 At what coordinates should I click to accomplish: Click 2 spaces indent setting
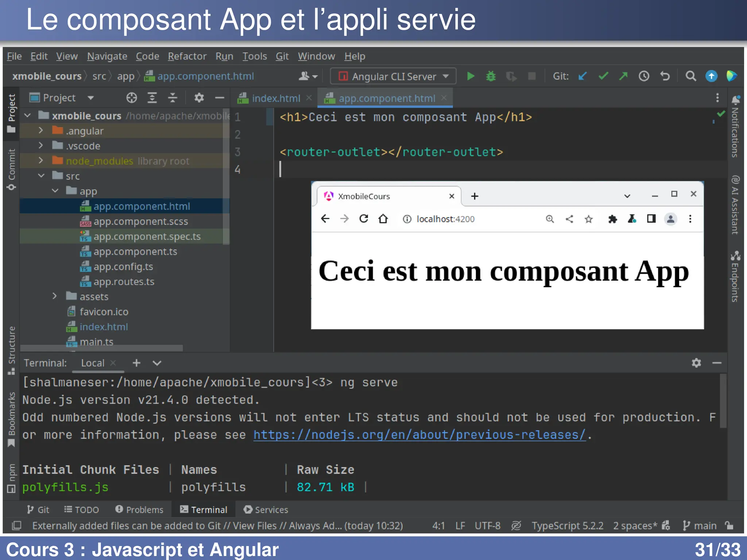click(635, 525)
